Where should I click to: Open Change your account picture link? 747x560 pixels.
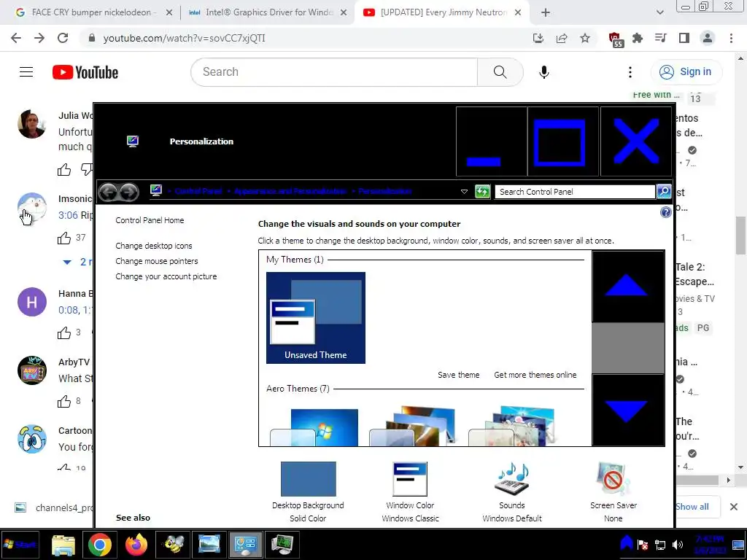[x=166, y=276]
